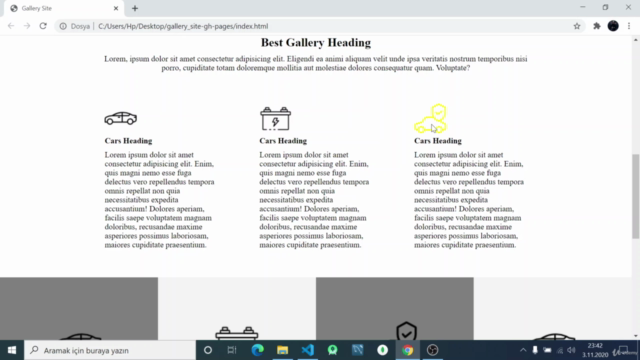Screen dimensions: 640x360
Task: Click the gray tile with shield checkmark
Action: point(395,309)
